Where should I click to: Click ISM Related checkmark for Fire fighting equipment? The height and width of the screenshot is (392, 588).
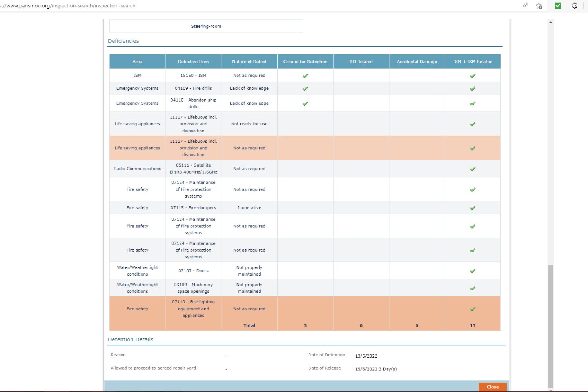click(472, 309)
